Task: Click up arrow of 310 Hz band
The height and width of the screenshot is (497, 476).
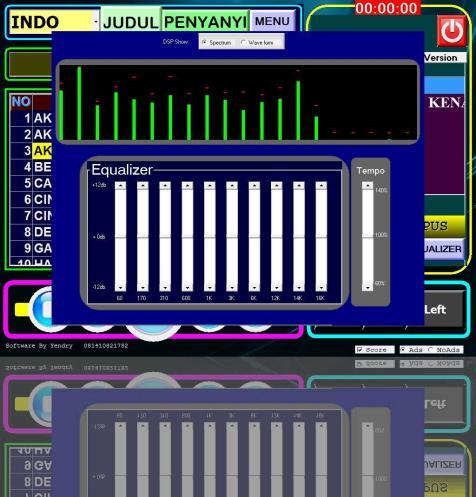Action: [165, 185]
